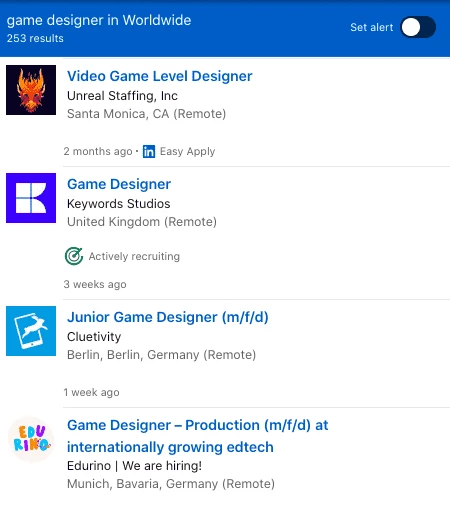
Task: Click 'game designer in Worldwide' search title
Action: pos(99,20)
